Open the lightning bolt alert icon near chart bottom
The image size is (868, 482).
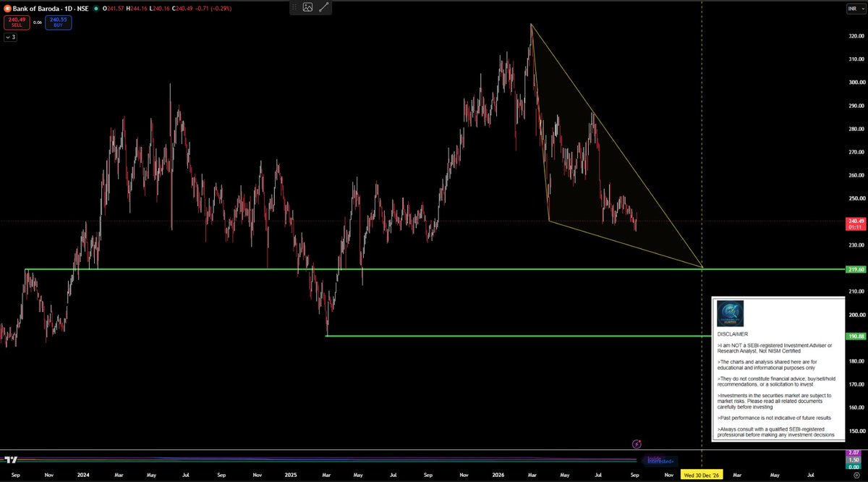637,444
